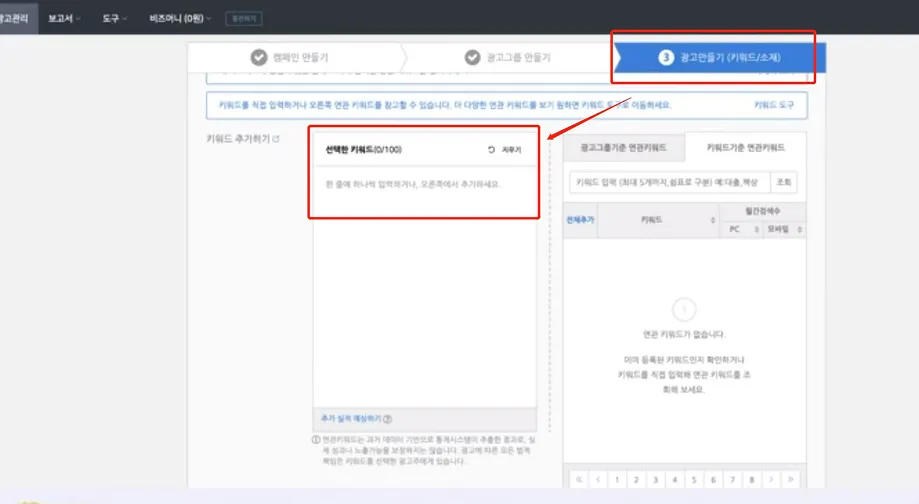
Task: Open the 비즈머니 (0원) dropdown
Action: pos(180,18)
